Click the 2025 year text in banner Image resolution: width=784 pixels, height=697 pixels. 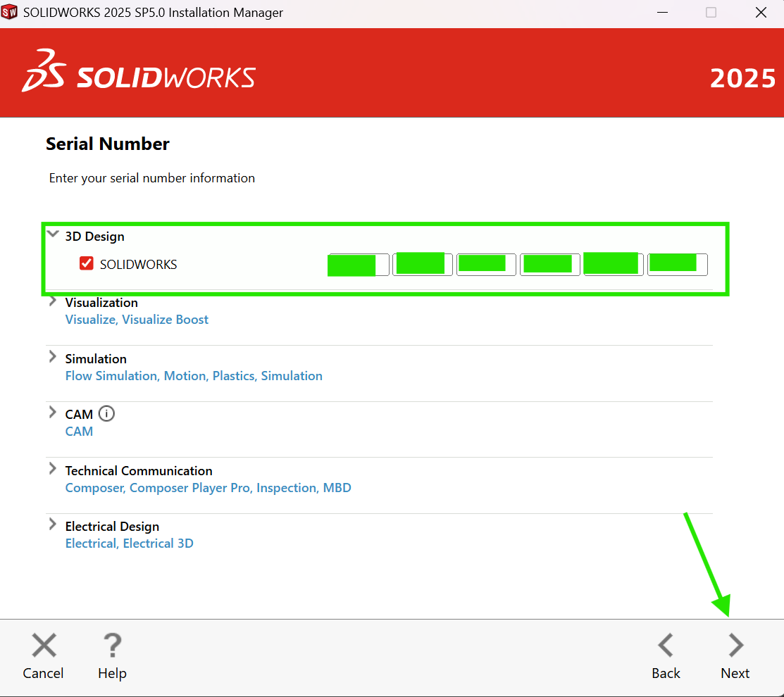click(743, 78)
